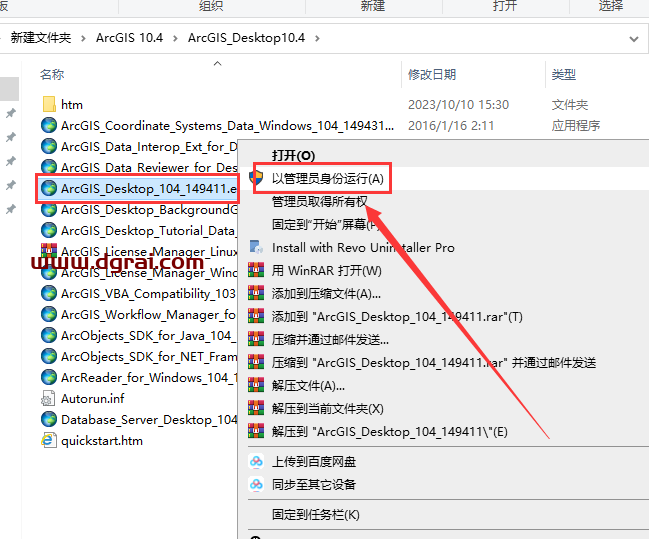Select 固定到任务栏(K) entry
Image resolution: width=649 pixels, height=539 pixels.
coord(316,515)
